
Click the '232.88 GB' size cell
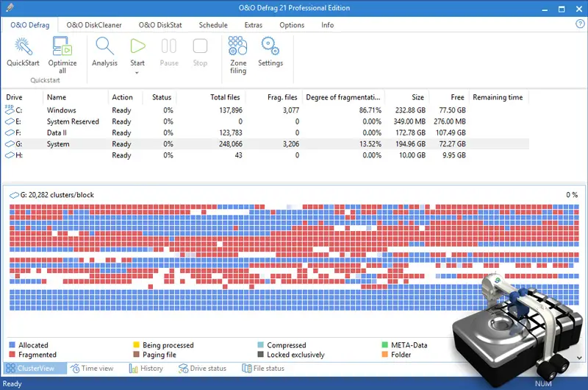coord(410,110)
